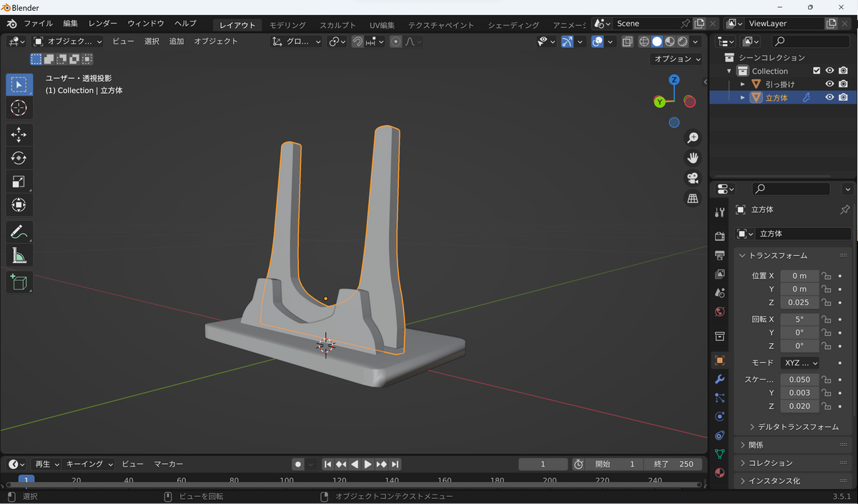Hide 立方体 object in viewport

830,98
